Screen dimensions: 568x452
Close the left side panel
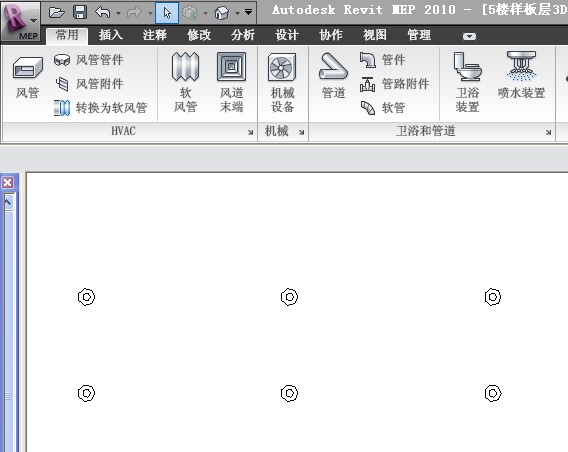click(x=8, y=183)
